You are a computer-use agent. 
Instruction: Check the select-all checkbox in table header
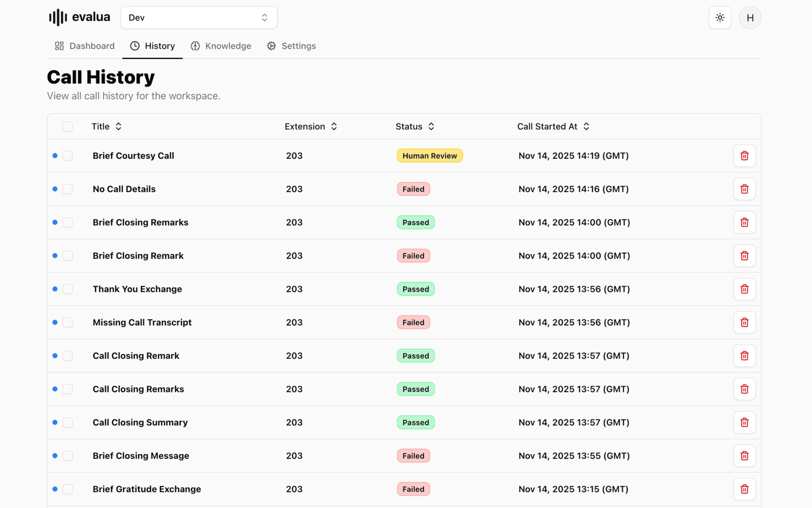point(67,126)
